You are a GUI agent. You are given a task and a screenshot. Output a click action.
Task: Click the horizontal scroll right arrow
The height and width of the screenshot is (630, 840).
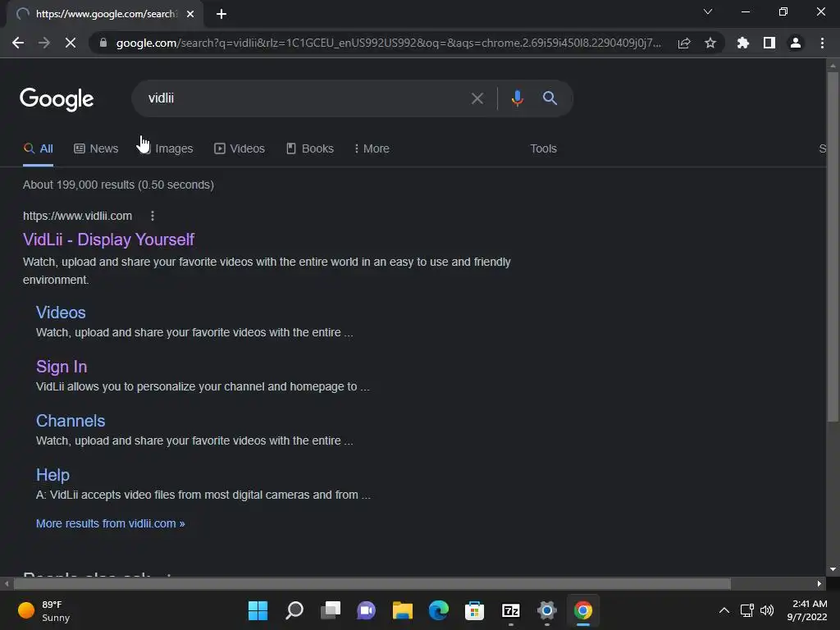point(819,583)
